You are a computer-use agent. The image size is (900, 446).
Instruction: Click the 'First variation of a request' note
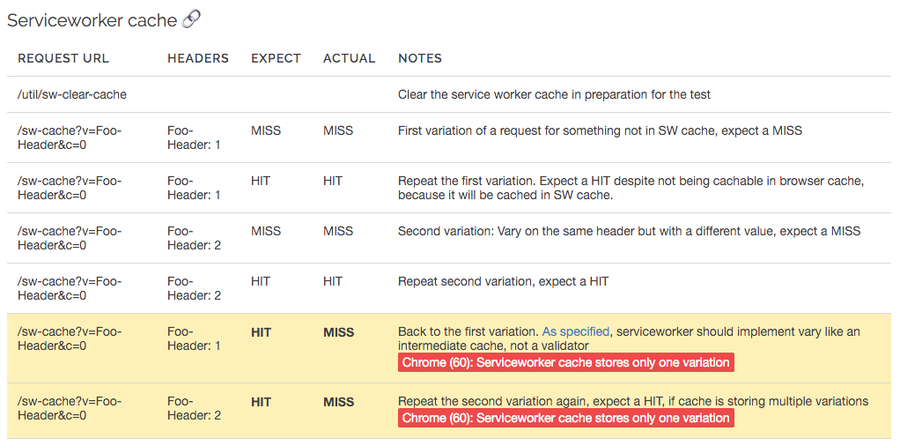[600, 131]
